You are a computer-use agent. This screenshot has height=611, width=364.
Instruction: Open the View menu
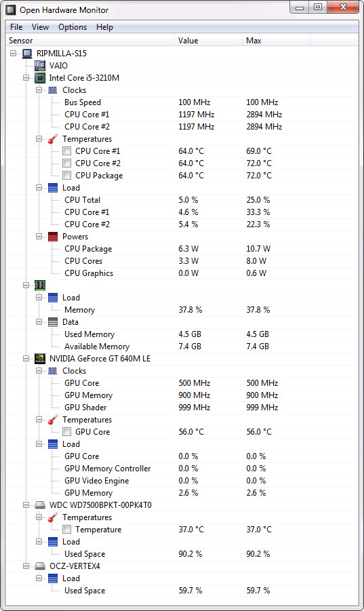[x=40, y=27]
